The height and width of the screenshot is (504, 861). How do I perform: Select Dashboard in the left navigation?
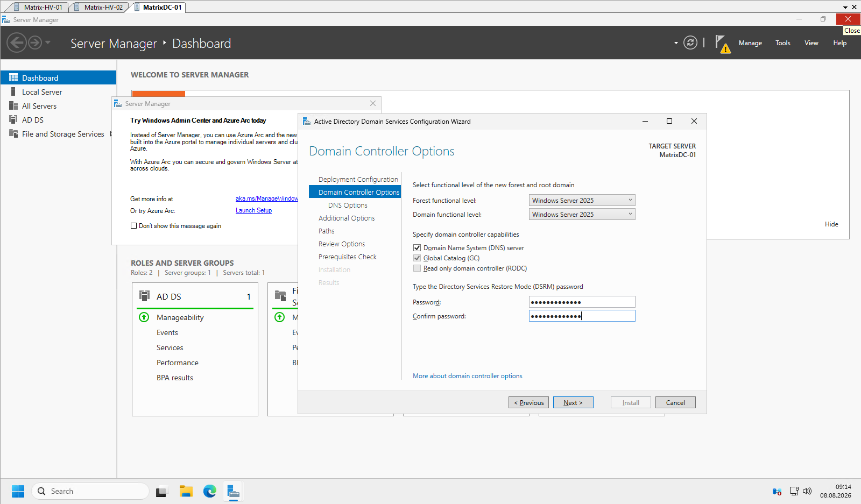coord(58,77)
